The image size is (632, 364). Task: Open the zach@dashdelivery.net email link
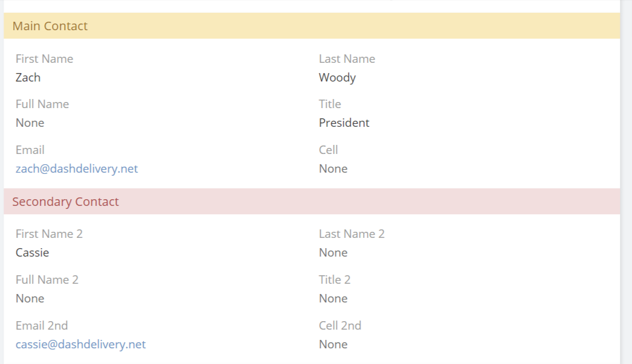77,169
